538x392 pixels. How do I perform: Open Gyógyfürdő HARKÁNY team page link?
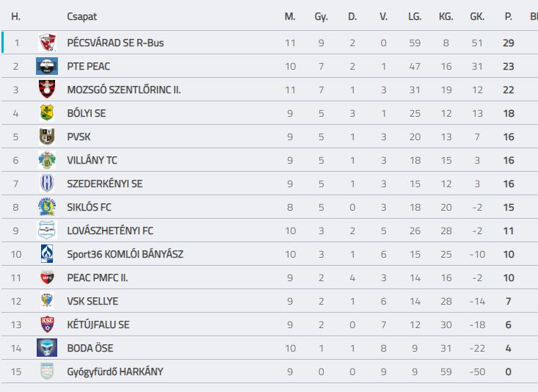(x=115, y=371)
